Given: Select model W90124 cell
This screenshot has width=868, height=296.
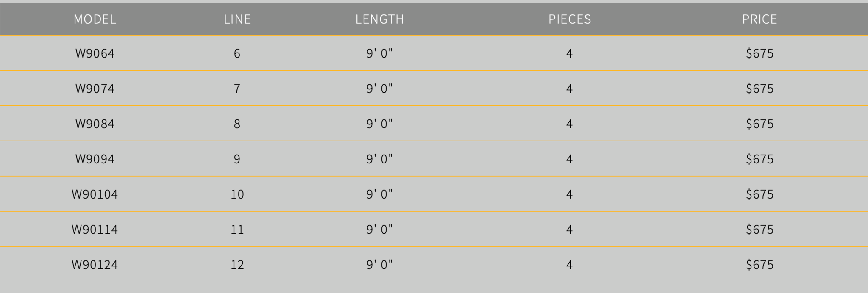Looking at the screenshot, I should tap(95, 264).
